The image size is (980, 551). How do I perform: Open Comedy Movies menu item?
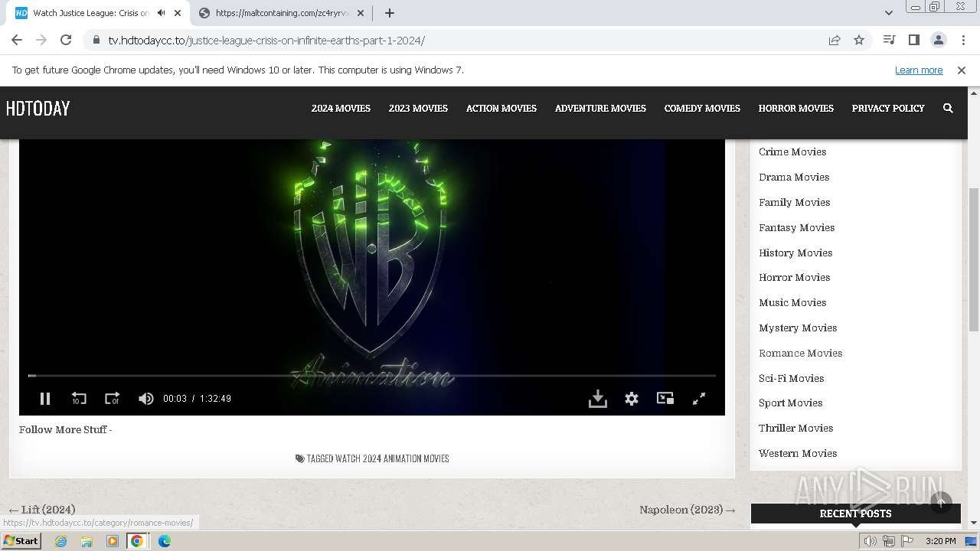(x=702, y=108)
